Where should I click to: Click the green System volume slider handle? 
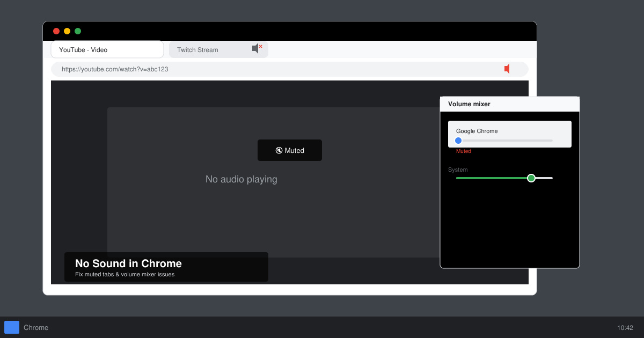tap(531, 178)
